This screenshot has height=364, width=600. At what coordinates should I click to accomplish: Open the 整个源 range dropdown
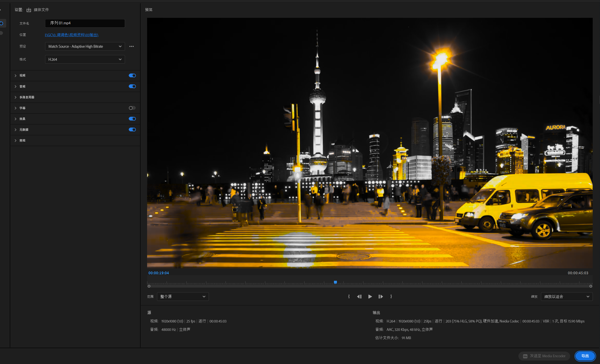pyautogui.click(x=183, y=296)
